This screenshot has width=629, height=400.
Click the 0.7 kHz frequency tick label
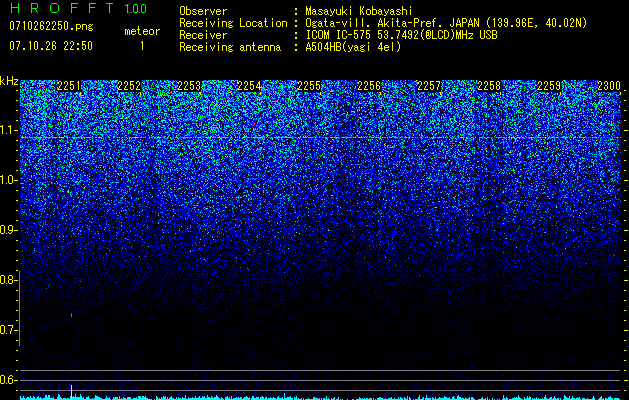[7, 330]
